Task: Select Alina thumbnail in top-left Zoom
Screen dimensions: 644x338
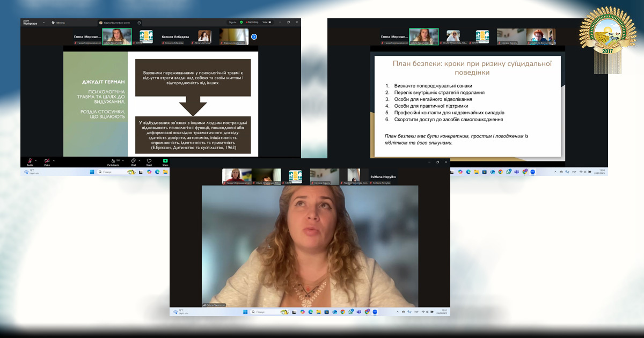Action: [x=204, y=36]
